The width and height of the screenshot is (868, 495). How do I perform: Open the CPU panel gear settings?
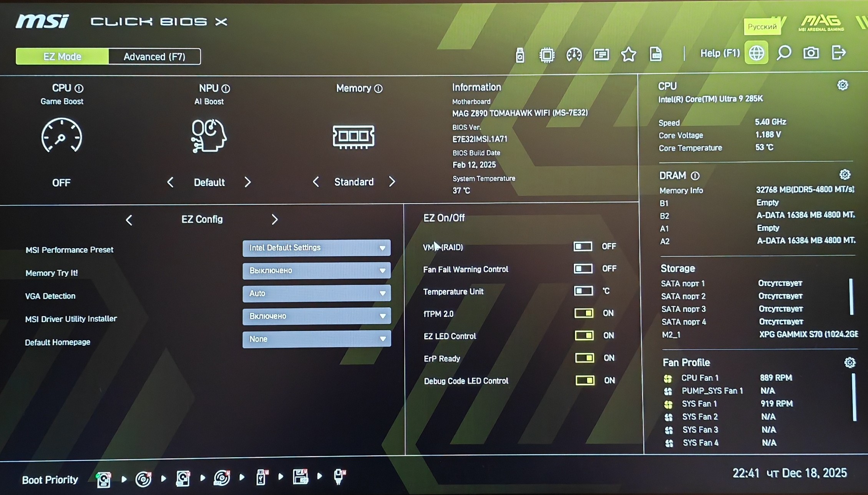[x=843, y=85]
